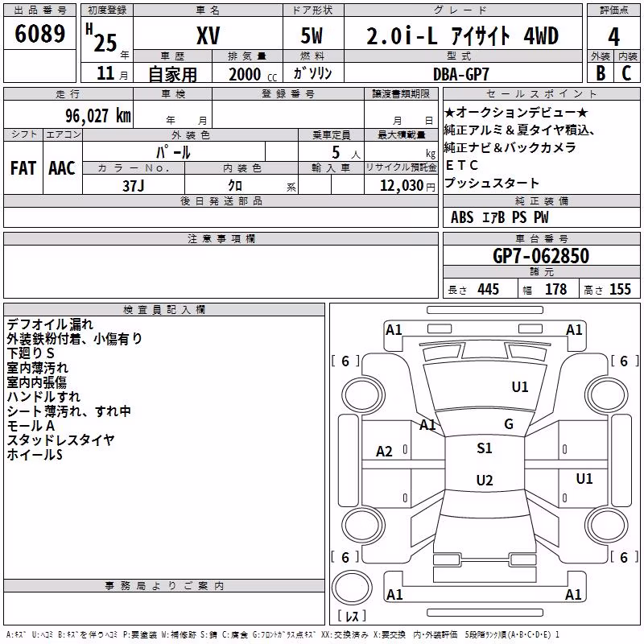The width and height of the screenshot is (644, 644).
Task: Click the 検査員記入欄 section header
Action: pos(164,310)
